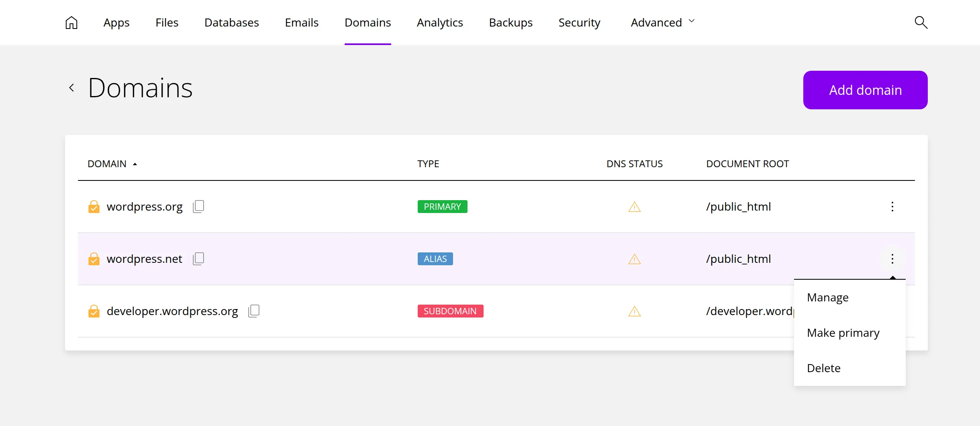Go to the home dashboard icon
The image size is (980, 426).
[x=71, y=23]
